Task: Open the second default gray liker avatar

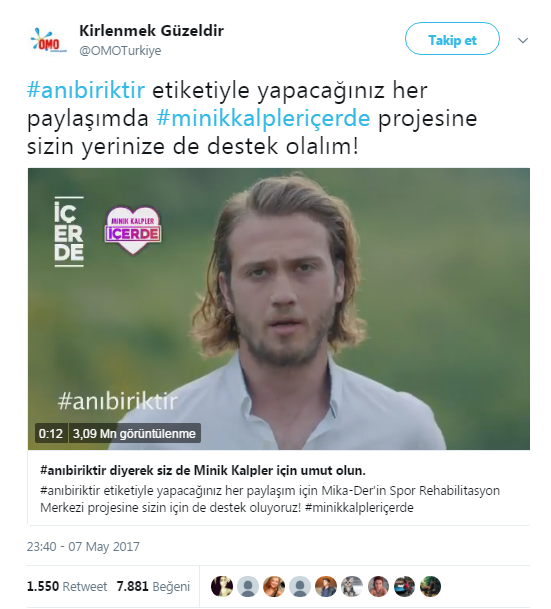Action: (x=300, y=586)
